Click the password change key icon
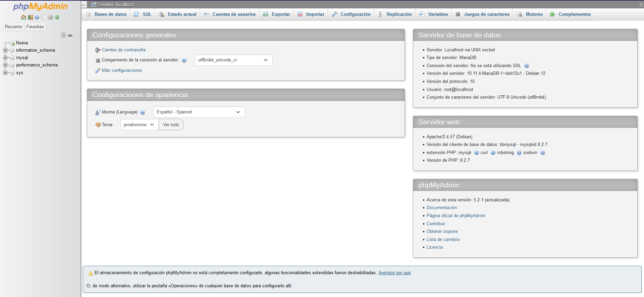The image size is (644, 297). click(98, 50)
